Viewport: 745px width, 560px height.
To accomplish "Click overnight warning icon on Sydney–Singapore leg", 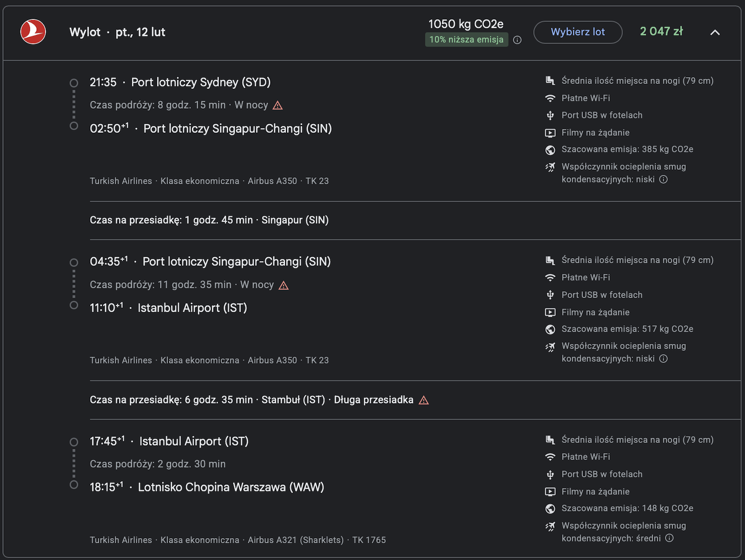I will [x=278, y=105].
